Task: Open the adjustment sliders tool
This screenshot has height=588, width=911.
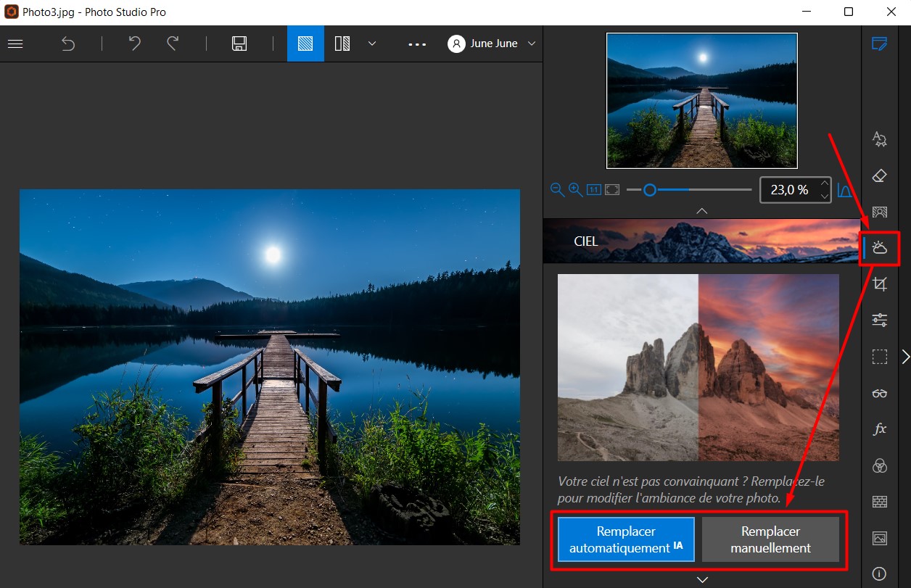Action: pyautogui.click(x=879, y=320)
